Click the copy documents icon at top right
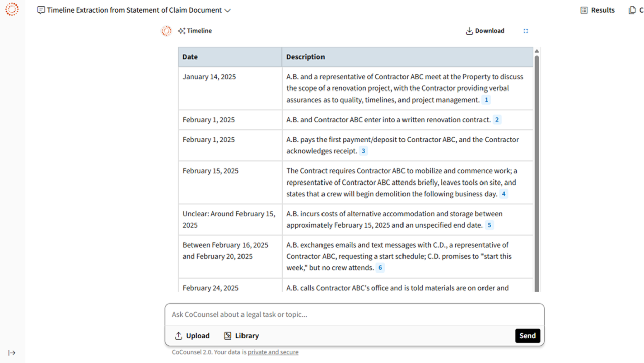This screenshot has width=644, height=363. (632, 10)
